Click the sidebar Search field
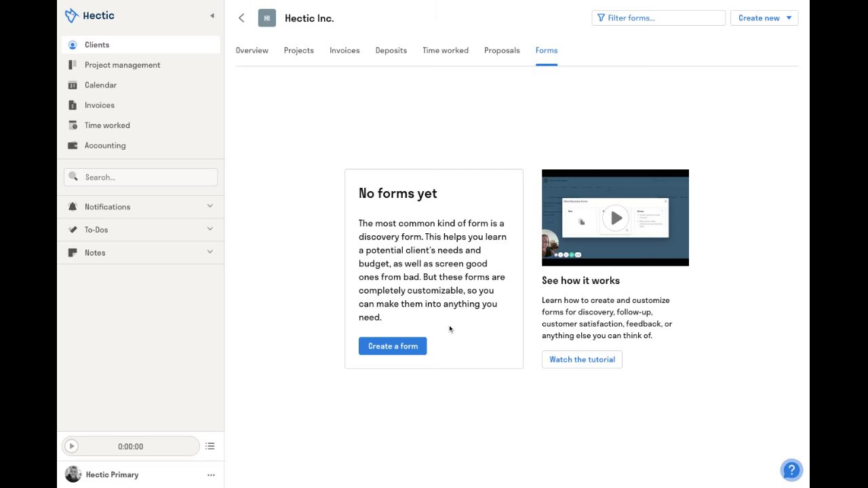 (141, 177)
